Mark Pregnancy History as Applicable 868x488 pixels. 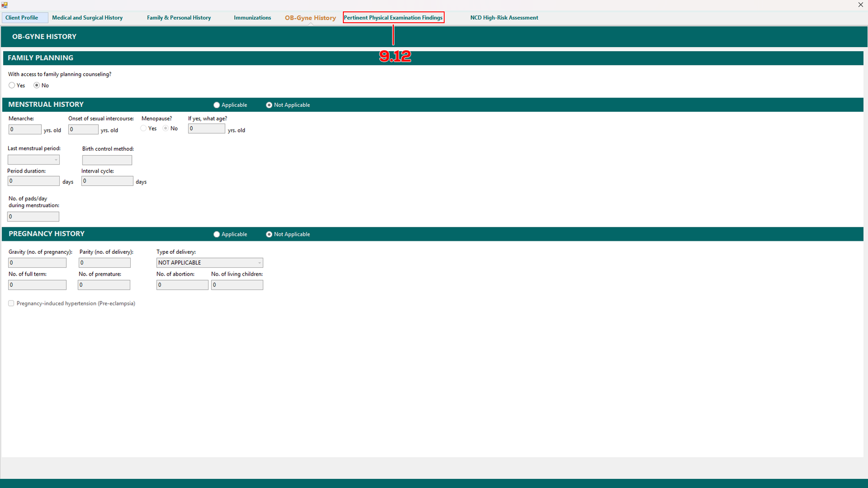217,234
